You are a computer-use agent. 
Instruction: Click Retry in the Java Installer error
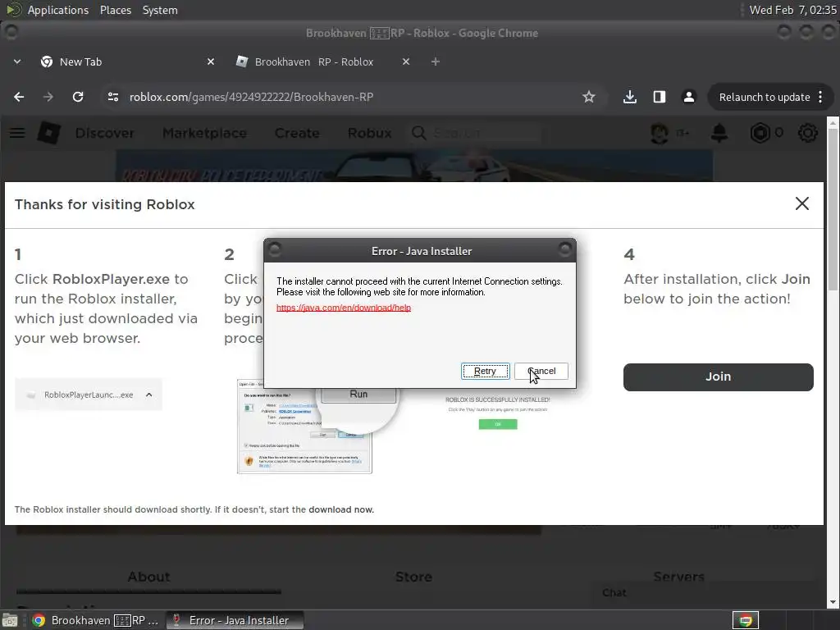pos(486,372)
